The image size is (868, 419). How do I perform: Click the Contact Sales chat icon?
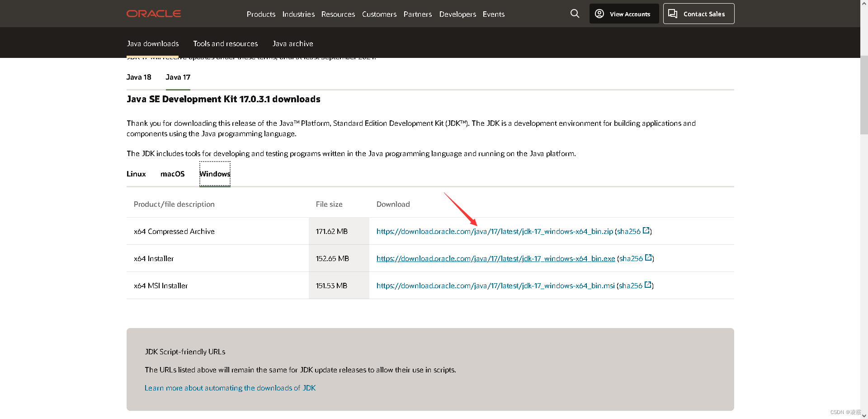673,14
